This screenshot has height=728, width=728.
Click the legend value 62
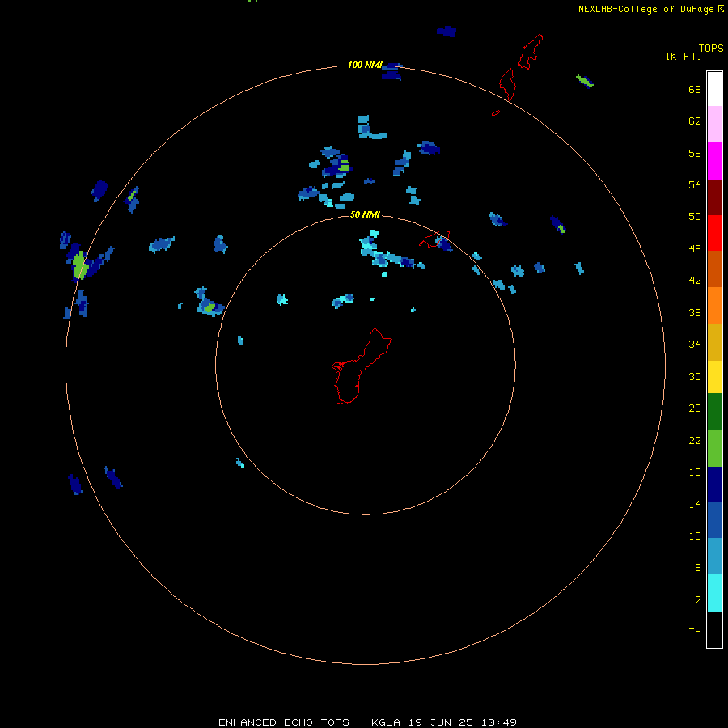[695, 121]
